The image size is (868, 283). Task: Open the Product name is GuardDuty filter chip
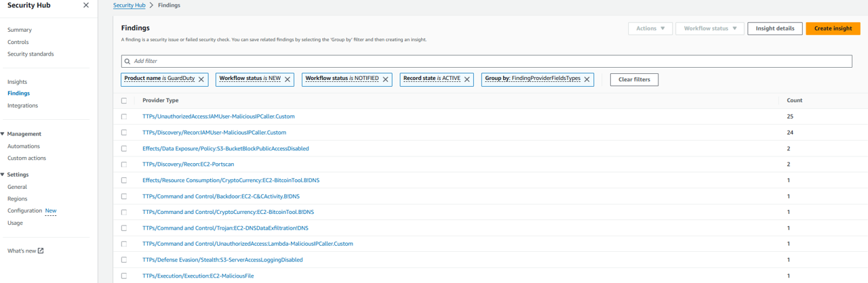tap(159, 79)
